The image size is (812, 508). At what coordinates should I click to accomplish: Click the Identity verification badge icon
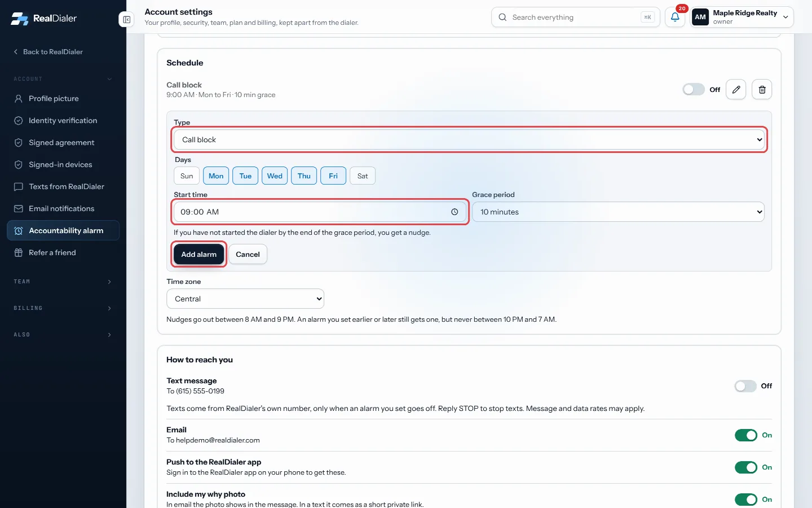click(18, 120)
